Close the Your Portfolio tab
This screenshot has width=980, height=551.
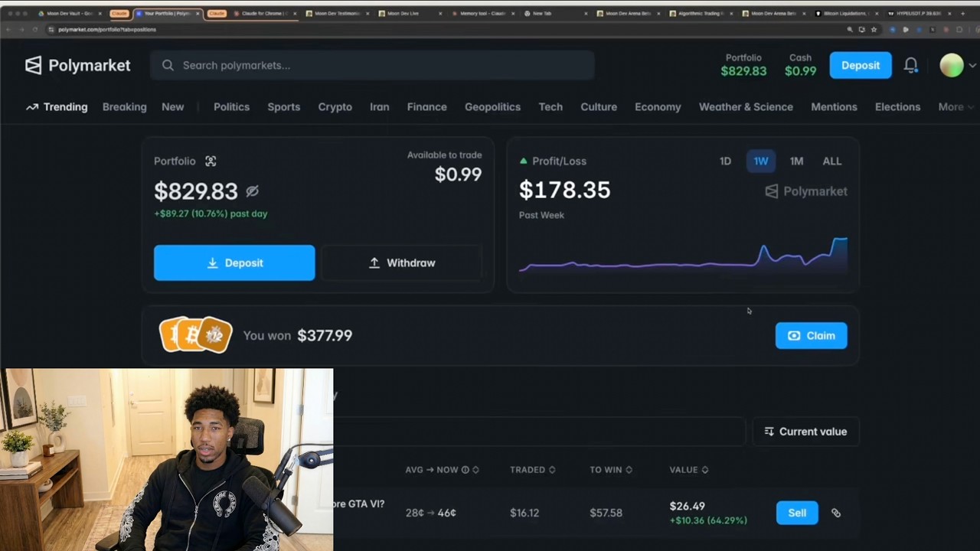click(x=198, y=14)
